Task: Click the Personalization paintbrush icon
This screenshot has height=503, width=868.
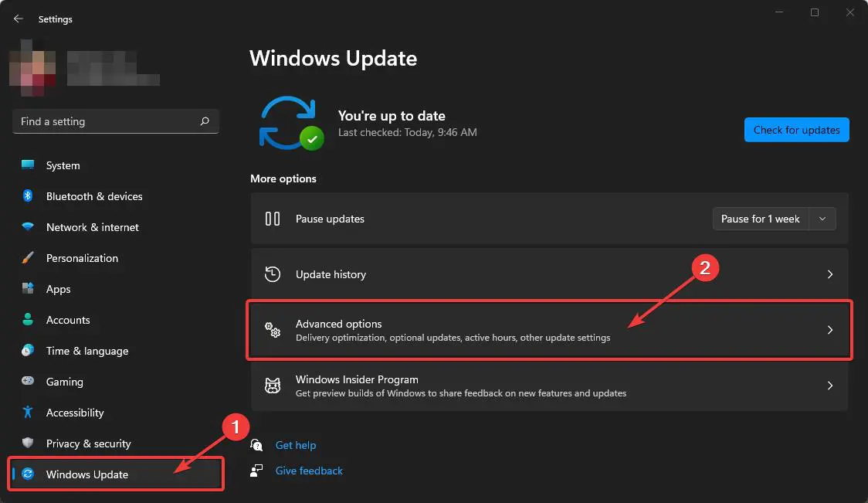Action: [28, 258]
